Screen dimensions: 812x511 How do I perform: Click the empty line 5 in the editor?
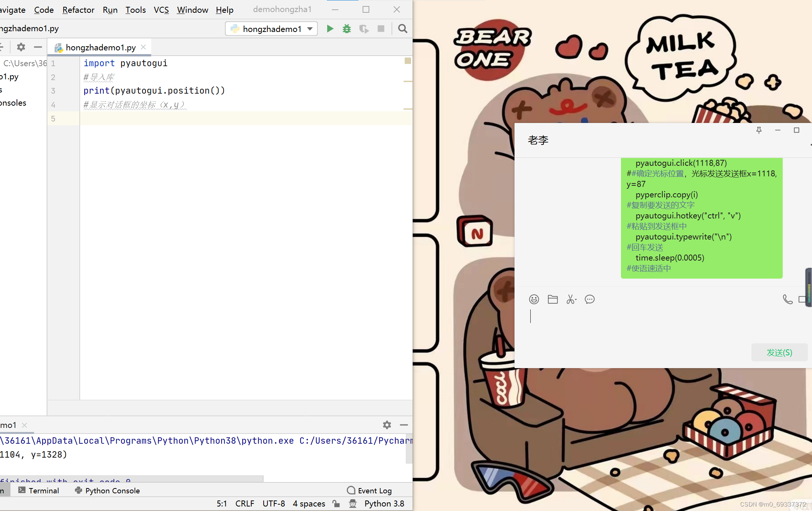pos(246,118)
